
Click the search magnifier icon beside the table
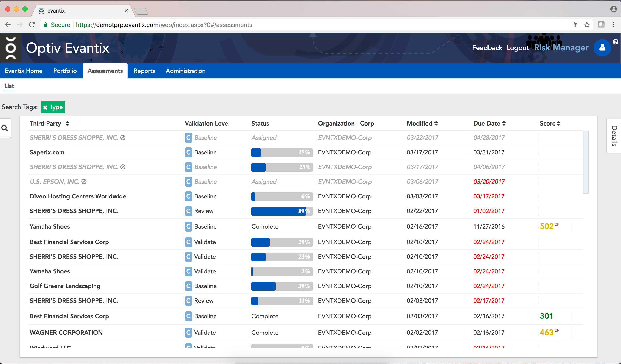coord(5,128)
